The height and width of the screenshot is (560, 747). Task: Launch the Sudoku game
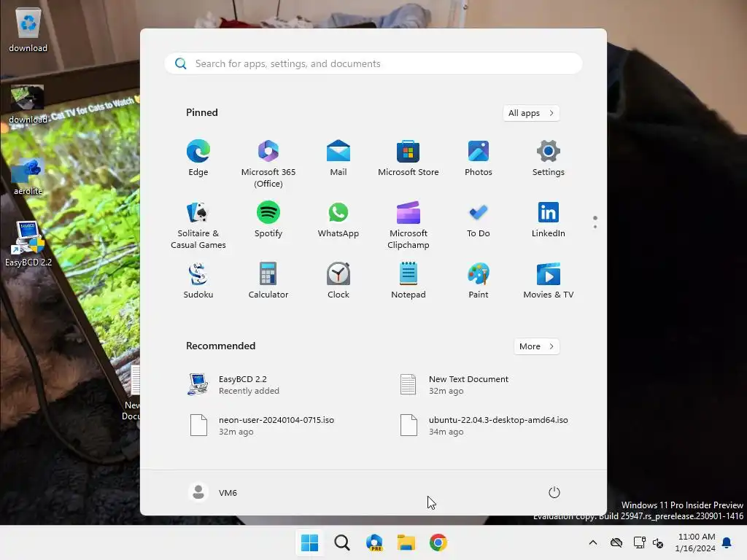198,281
